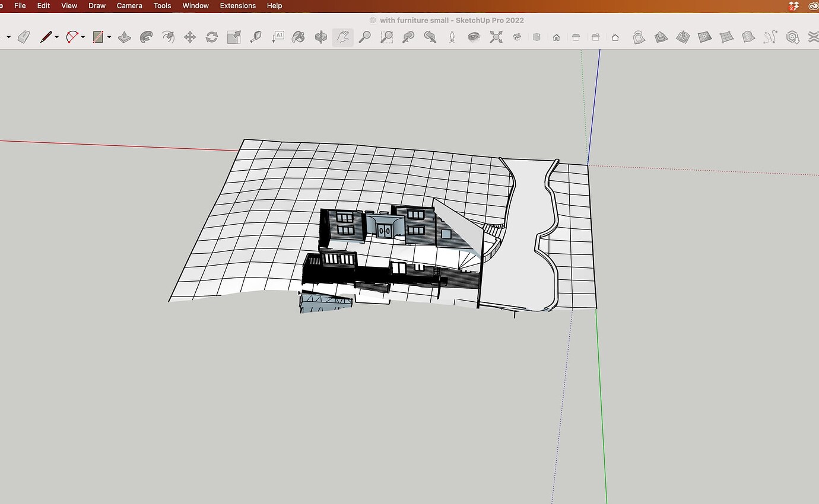Open the Line tool dropdown arrow
Image resolution: width=819 pixels, height=504 pixels.
point(55,37)
